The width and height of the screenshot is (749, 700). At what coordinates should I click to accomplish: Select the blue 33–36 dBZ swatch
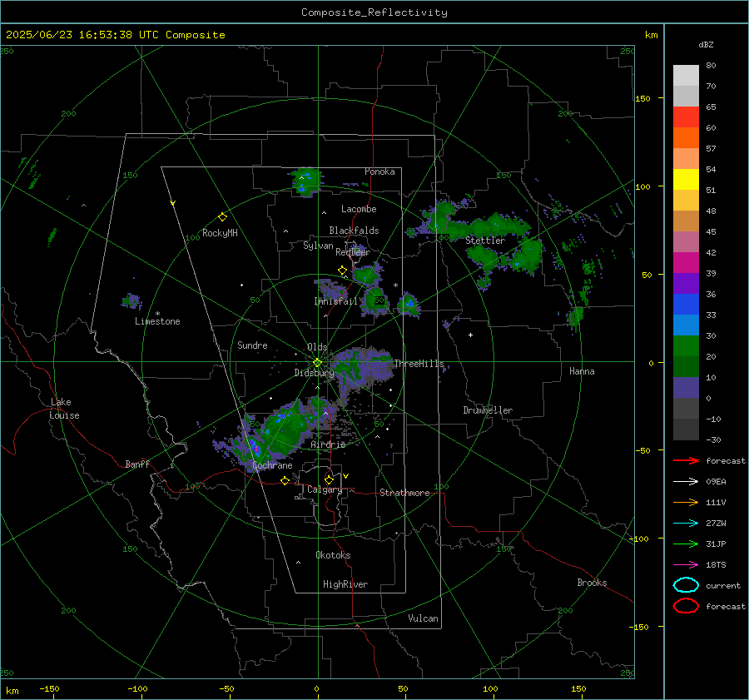(x=686, y=305)
